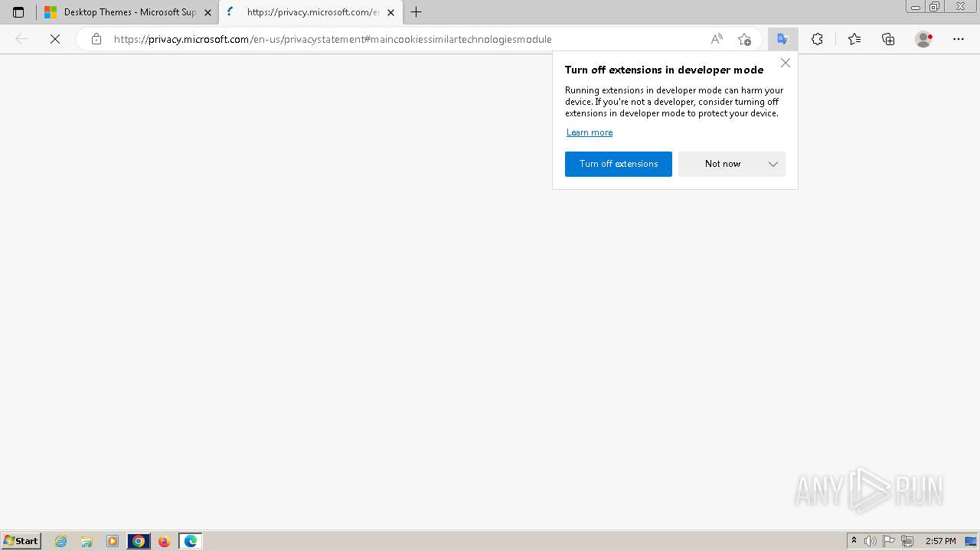Click Turn off extensions button
This screenshot has height=551, width=980.
[619, 164]
